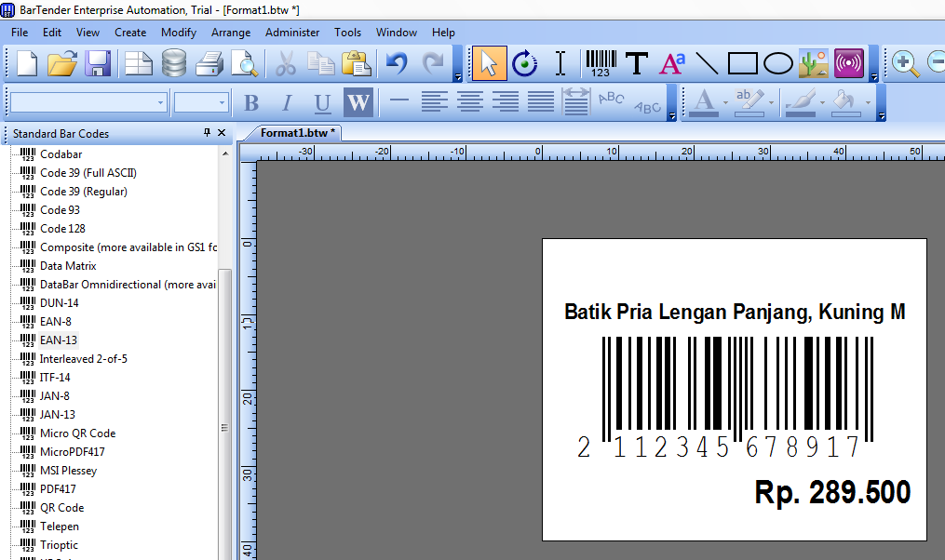Pin the Standard Bar Codes panel
The width and height of the screenshot is (945, 560).
207,132
